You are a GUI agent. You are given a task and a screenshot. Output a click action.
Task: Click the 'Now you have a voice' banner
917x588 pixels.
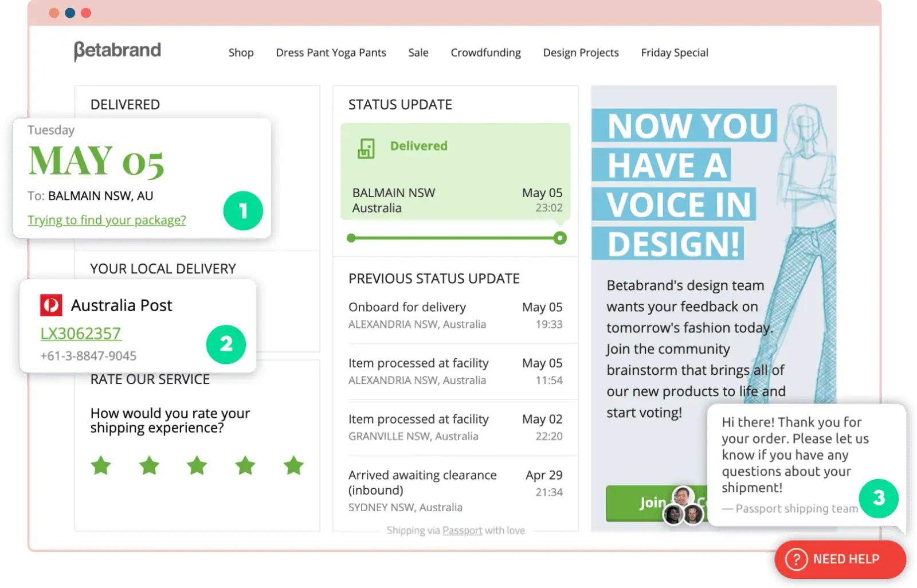[x=684, y=185]
